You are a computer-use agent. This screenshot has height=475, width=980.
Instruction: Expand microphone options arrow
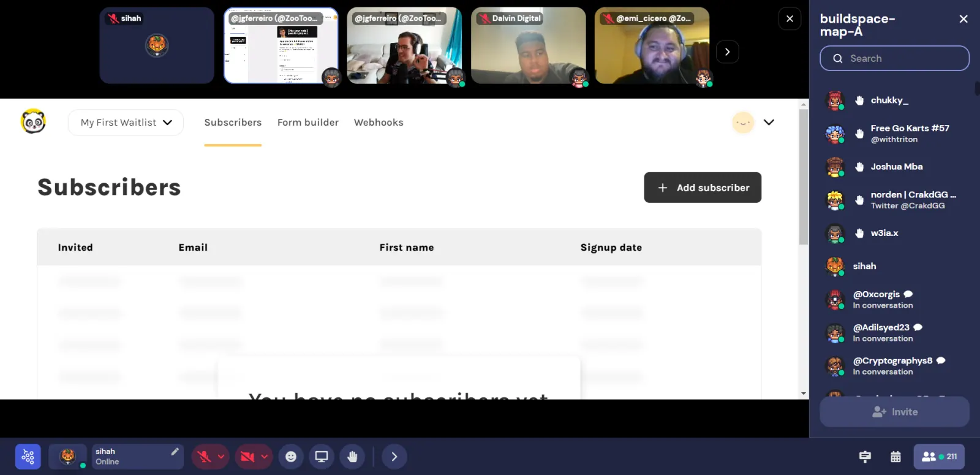221,457
